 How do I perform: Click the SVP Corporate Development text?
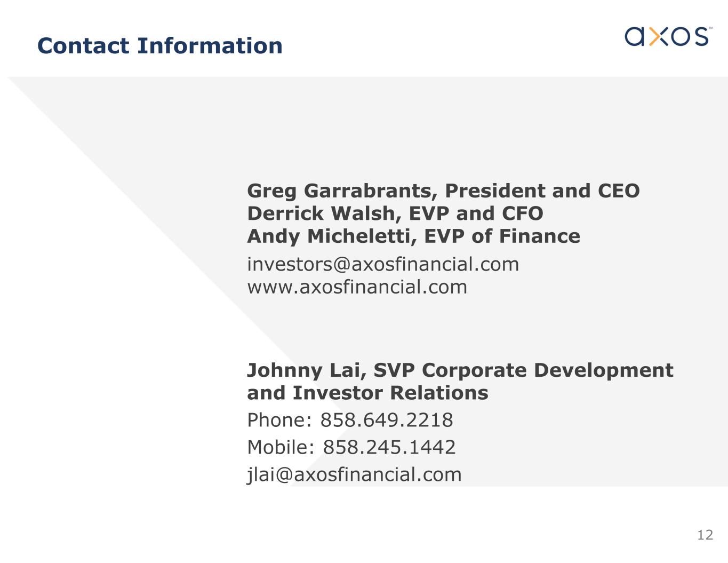[x=523, y=370]
